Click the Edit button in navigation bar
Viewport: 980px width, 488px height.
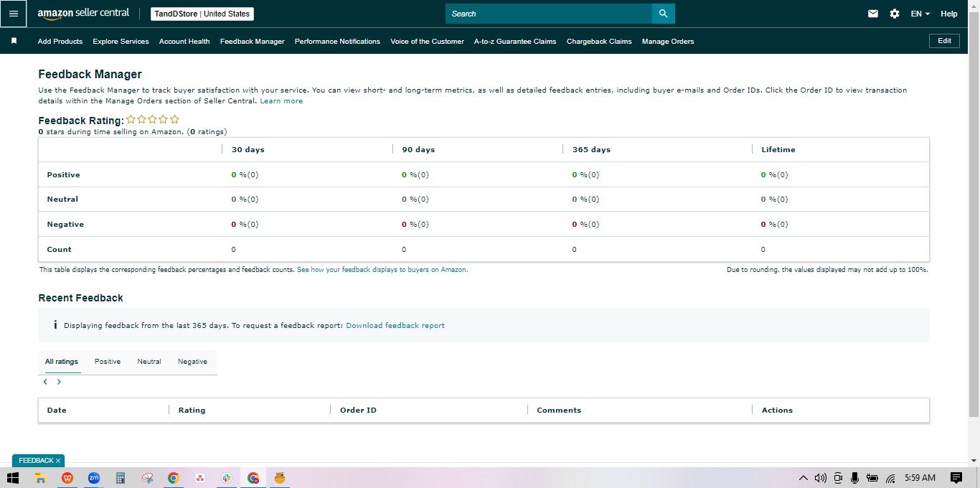pos(945,41)
